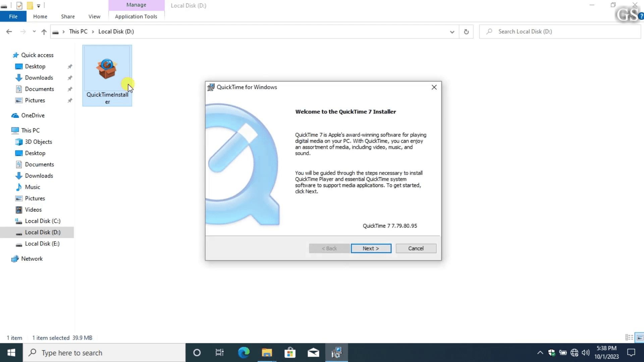Select Network in the navigation pane
This screenshot has height=362, width=644.
click(32, 259)
